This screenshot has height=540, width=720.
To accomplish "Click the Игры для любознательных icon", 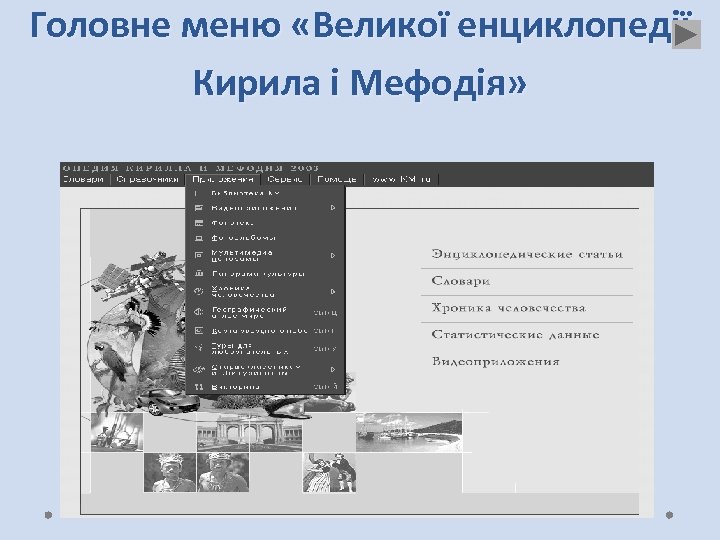I will tap(198, 348).
